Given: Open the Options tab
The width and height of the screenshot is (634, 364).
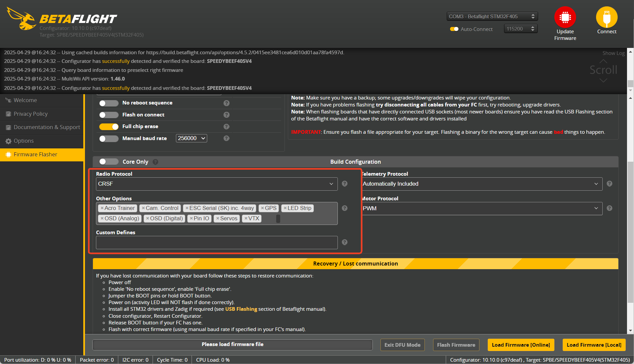Looking at the screenshot, I should 42,141.
